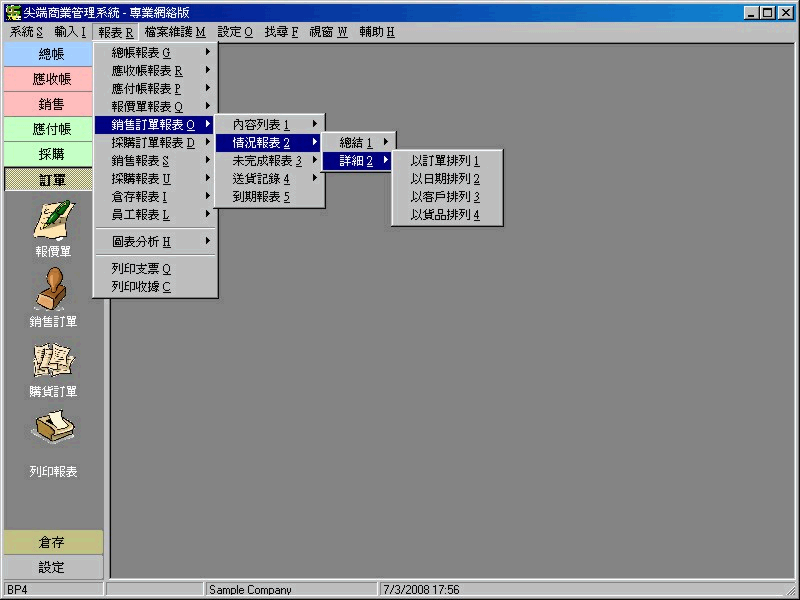Open 檔案維護 M in menu bar
800x600 pixels.
coord(175,32)
